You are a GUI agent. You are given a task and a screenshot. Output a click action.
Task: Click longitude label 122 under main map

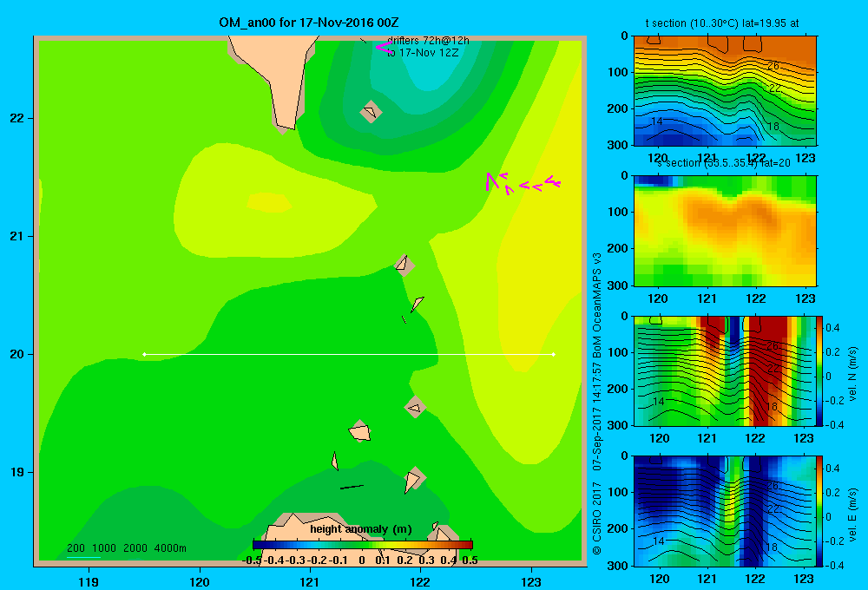[x=420, y=581]
